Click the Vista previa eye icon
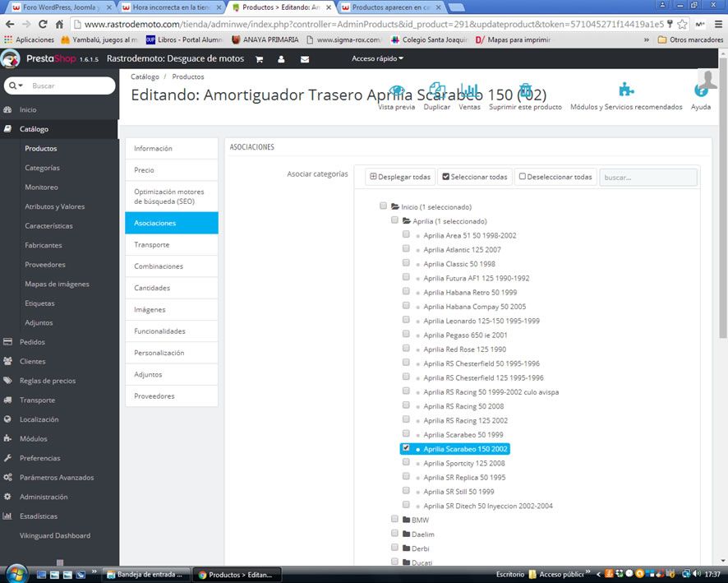The image size is (728, 583). coord(397,90)
